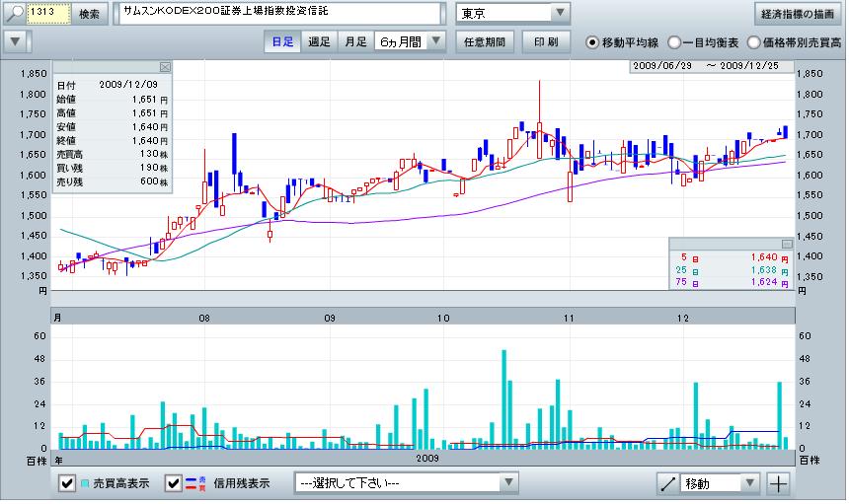Viewport: 849px width, 504px height.
Task: Minimize the moving average legend box
Action: [x=786, y=243]
